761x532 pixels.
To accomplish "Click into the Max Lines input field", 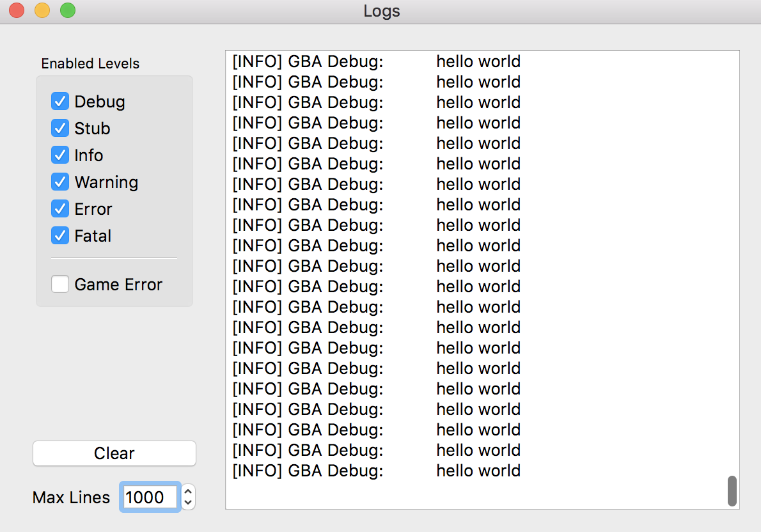I will 150,497.
